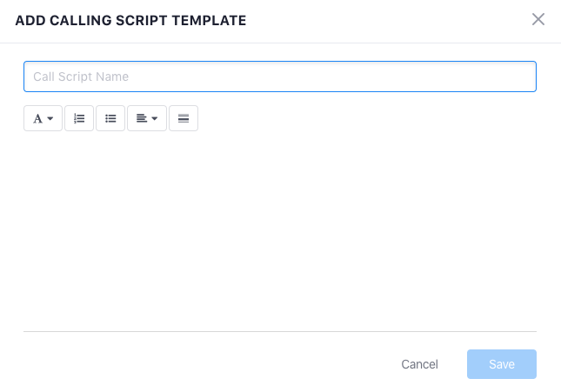
Task: Expand the alignment dropdown caret
Action: (x=155, y=119)
